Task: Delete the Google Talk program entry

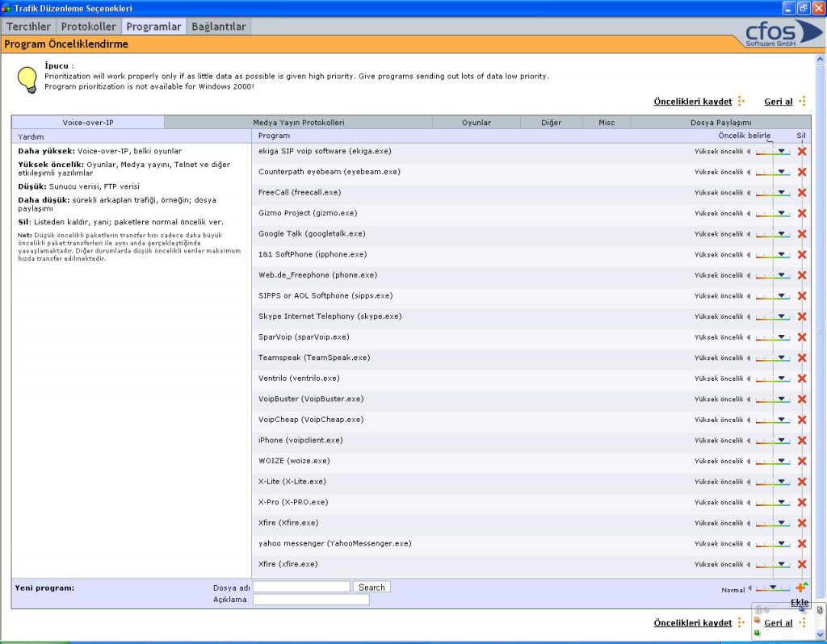Action: click(801, 234)
